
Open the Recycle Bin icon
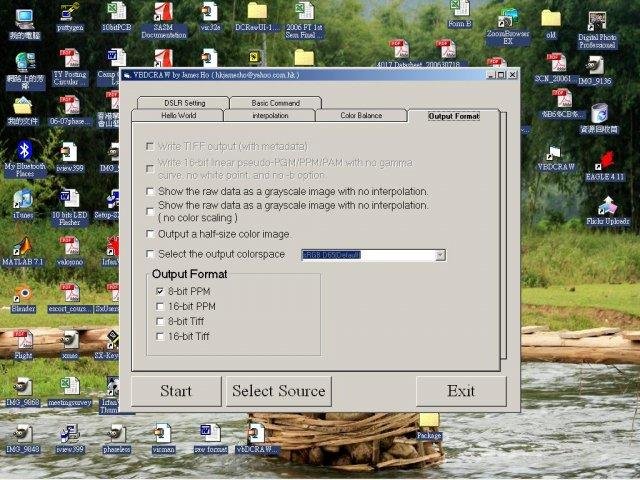tap(599, 118)
